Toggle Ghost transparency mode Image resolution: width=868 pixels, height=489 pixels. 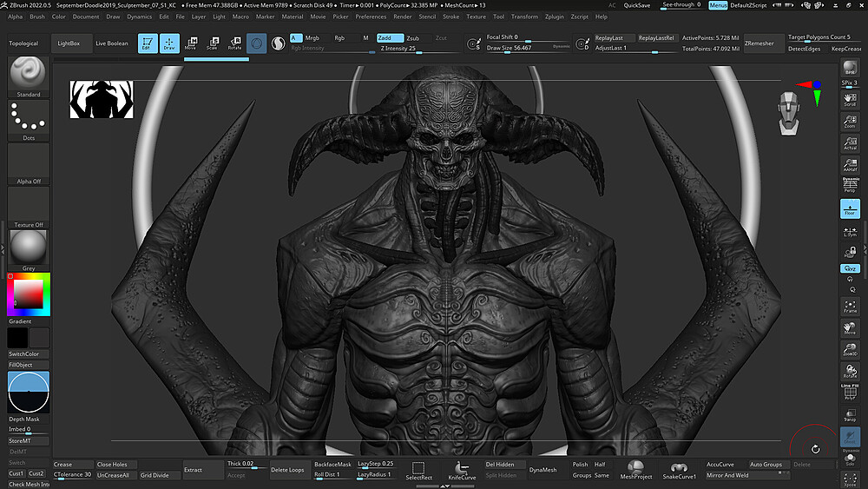click(850, 436)
